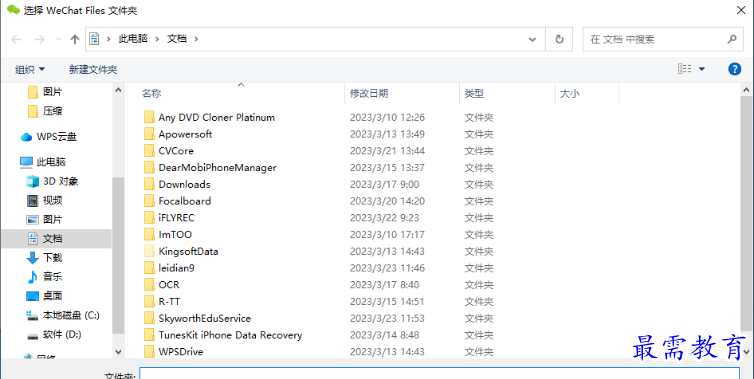Click the sidebar scrollbar up arrow
Image resolution: width=754 pixels, height=379 pixels.
(118, 90)
